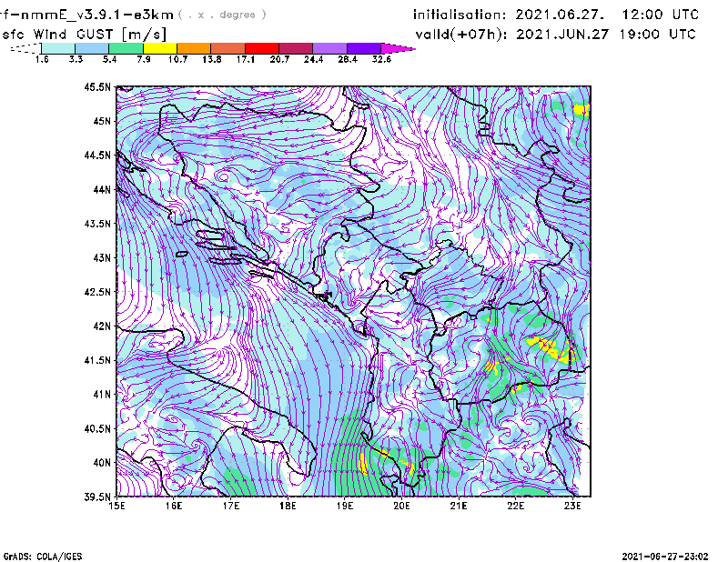Click the '22E' longitude label

coord(515,506)
